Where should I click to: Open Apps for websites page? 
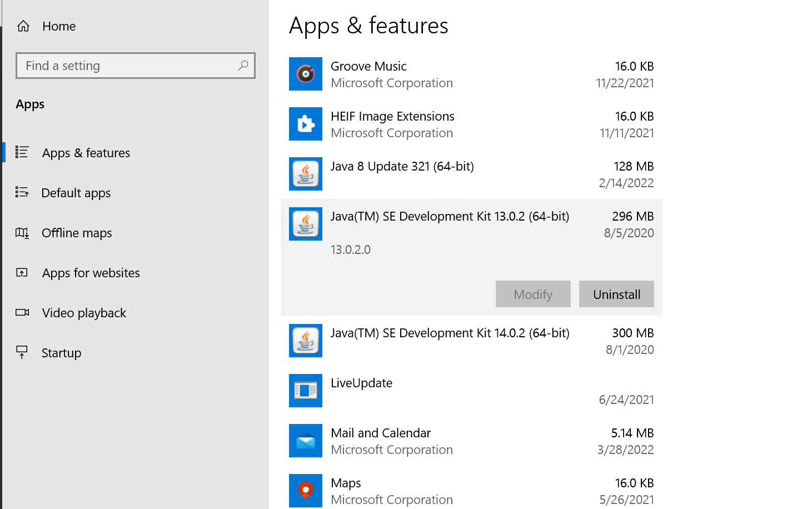[91, 273]
